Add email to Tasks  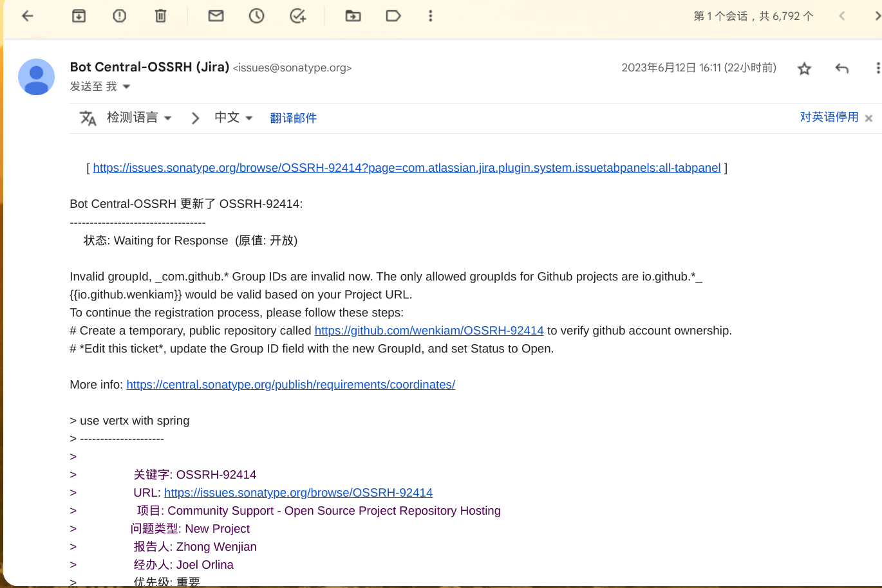click(297, 16)
